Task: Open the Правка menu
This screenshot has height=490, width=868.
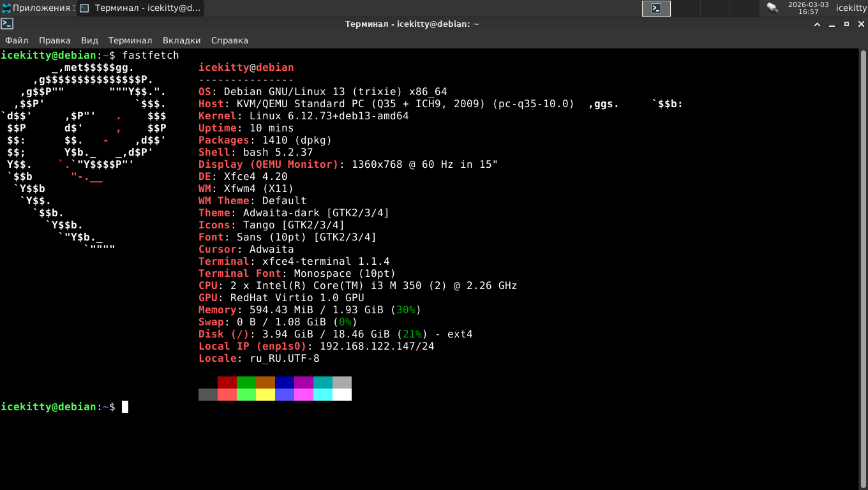Action: pos(54,40)
